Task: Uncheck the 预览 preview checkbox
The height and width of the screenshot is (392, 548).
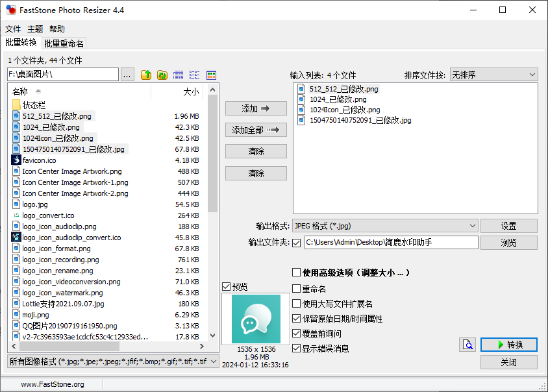Action: [x=226, y=286]
